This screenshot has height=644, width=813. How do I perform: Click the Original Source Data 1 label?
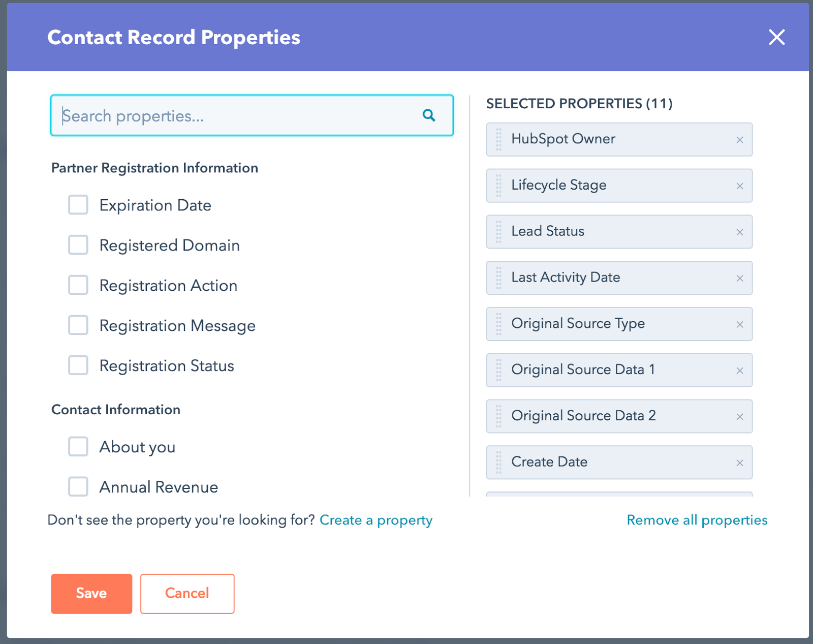[x=583, y=370]
